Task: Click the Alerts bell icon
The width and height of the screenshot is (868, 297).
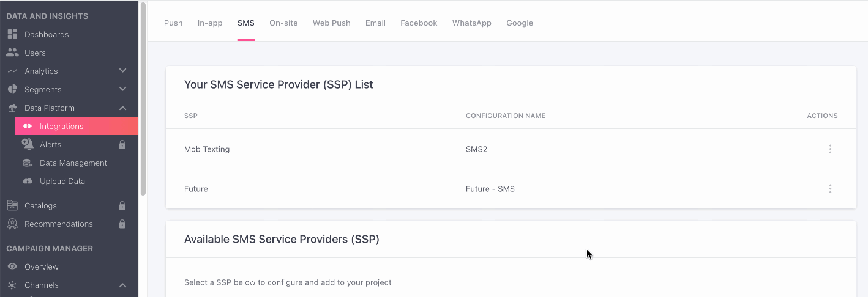Action: pos(28,145)
